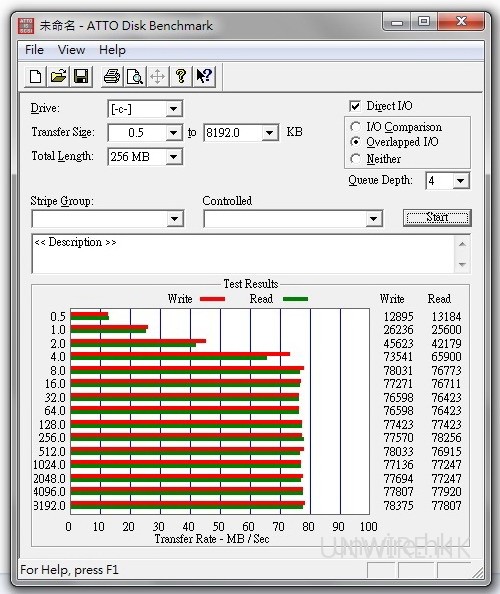Expand the Queue Depth dropdown

(x=461, y=181)
